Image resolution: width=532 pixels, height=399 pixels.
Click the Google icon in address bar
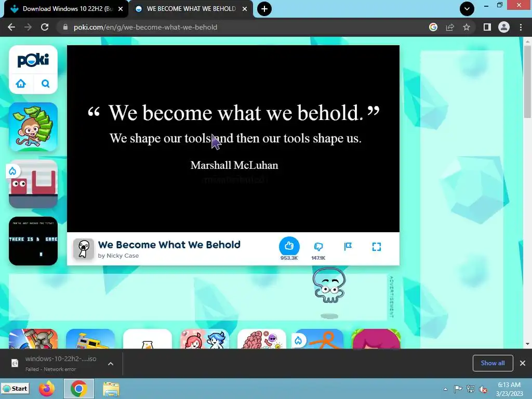pos(433,27)
